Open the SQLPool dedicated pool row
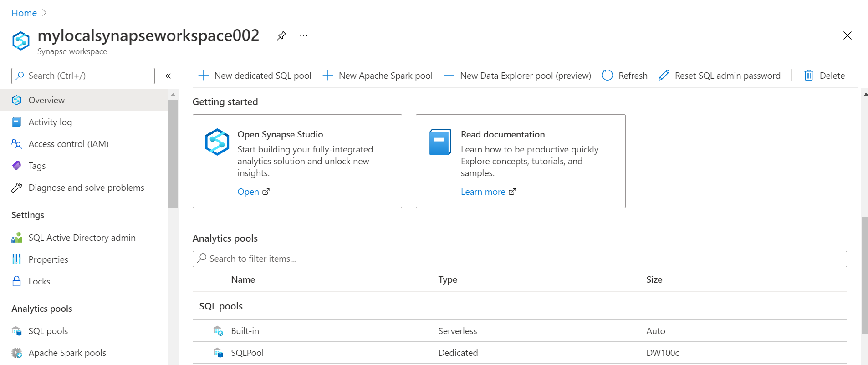Screen dimensions: 868x365 pos(247,353)
